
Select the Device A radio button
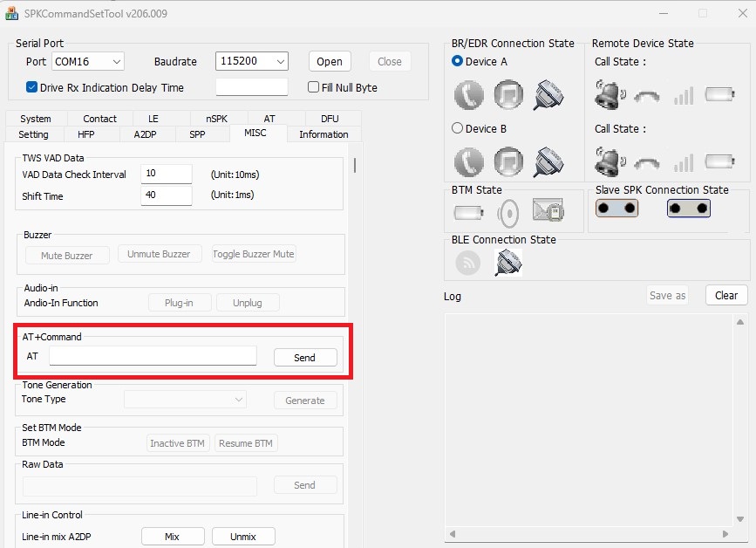(x=457, y=61)
